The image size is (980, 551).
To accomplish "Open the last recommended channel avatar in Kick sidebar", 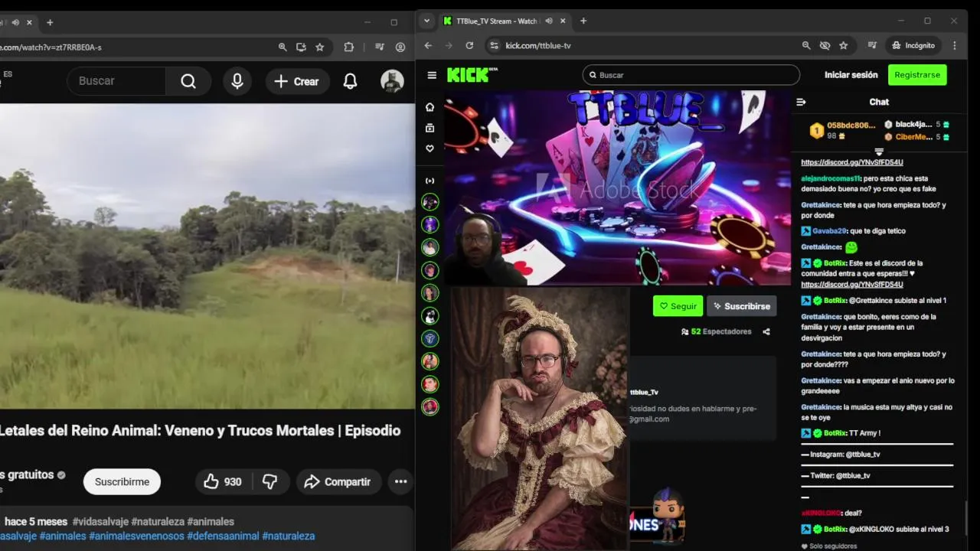I will tap(430, 406).
